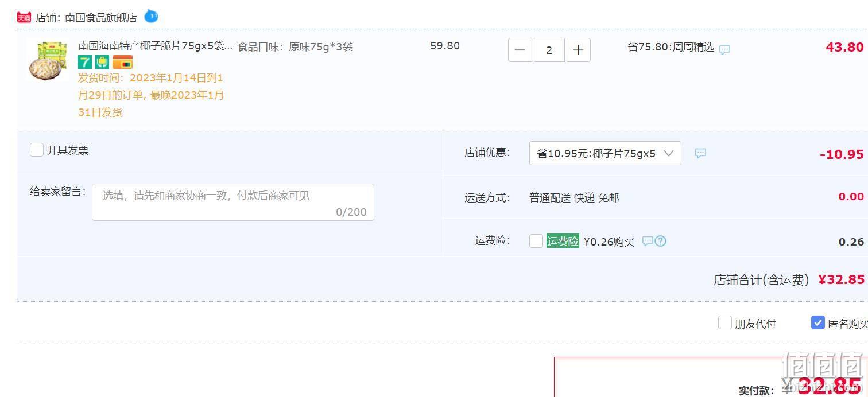Viewport: 868px width, 397px height.
Task: Open the 店铺优惠 discount dropdown
Action: click(605, 153)
